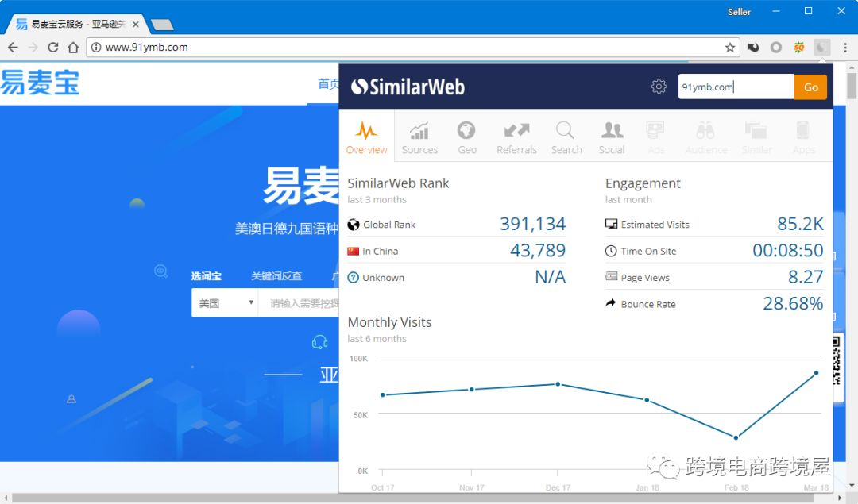
Task: Click the Mar 18 chart data point
Action: click(x=817, y=373)
